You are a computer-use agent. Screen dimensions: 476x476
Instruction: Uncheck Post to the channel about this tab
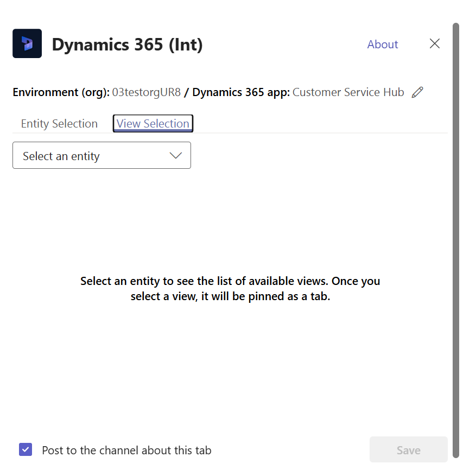26,449
